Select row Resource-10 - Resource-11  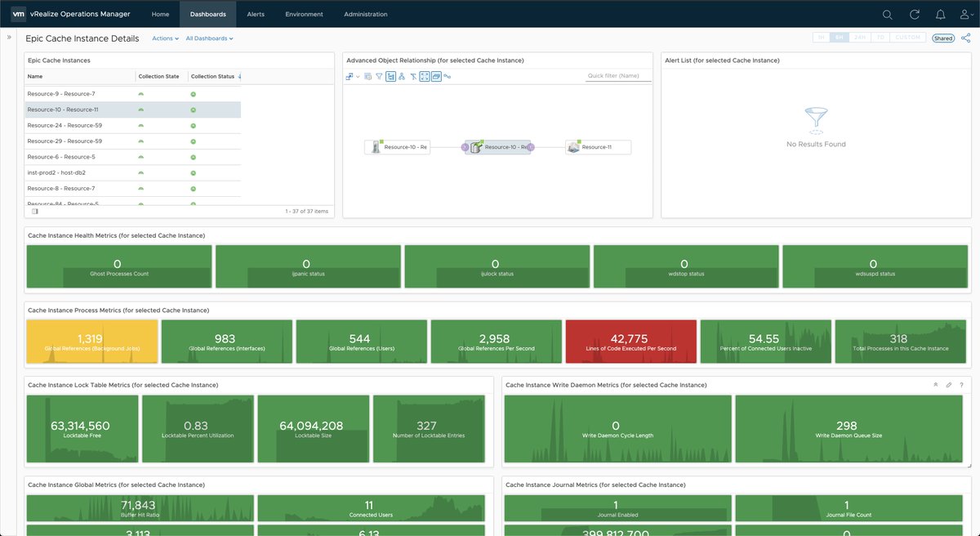(x=132, y=109)
